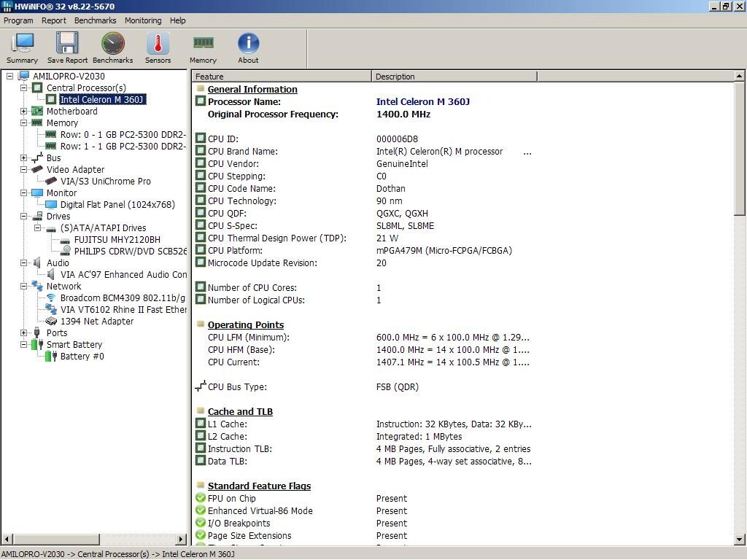The height and width of the screenshot is (560, 747).
Task: Collapse the Smart Battery branch
Action: point(23,344)
